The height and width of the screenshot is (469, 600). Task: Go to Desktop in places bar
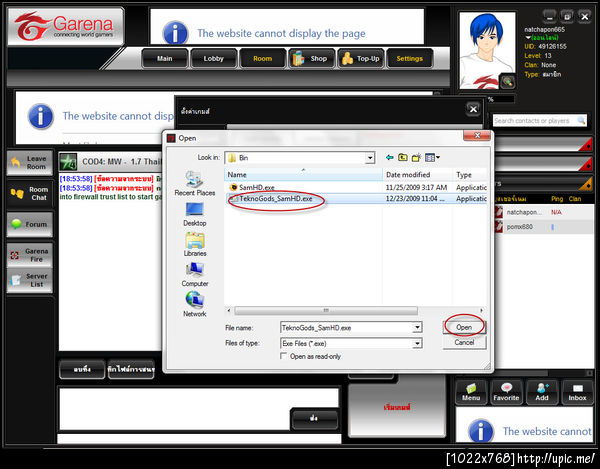pyautogui.click(x=194, y=214)
